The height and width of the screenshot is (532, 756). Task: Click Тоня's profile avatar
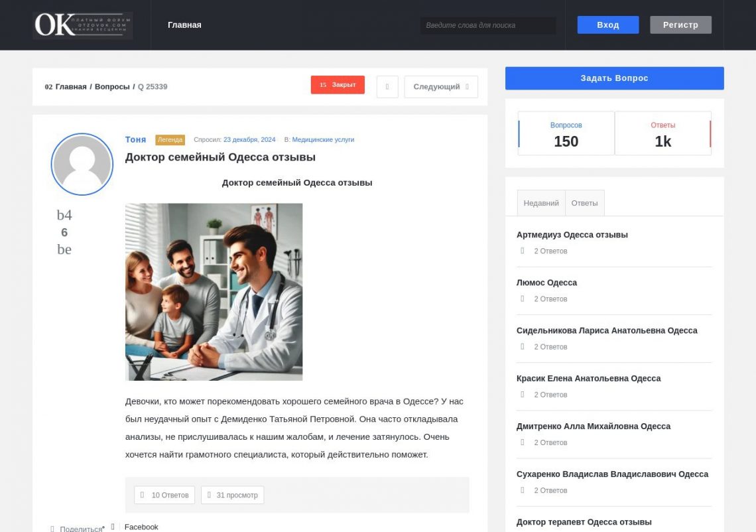tap(82, 165)
